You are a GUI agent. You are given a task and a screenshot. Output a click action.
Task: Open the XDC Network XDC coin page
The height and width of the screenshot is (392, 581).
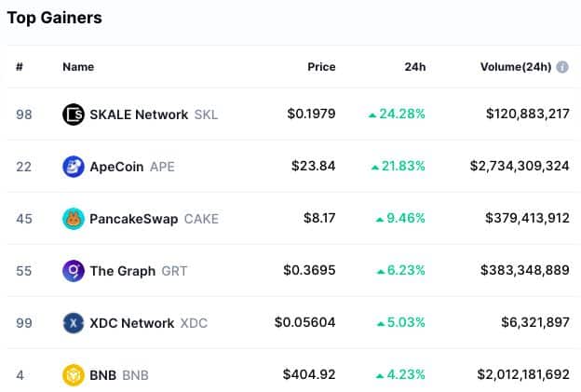[x=148, y=323]
